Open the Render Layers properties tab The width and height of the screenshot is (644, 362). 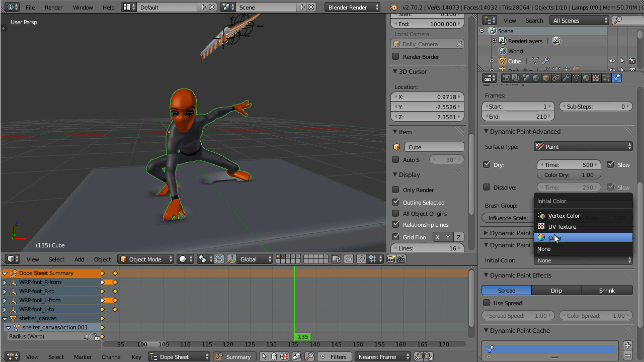click(x=516, y=78)
